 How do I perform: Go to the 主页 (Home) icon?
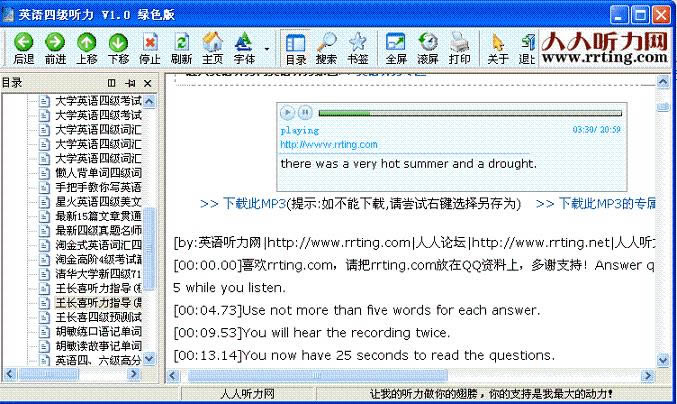click(x=212, y=43)
